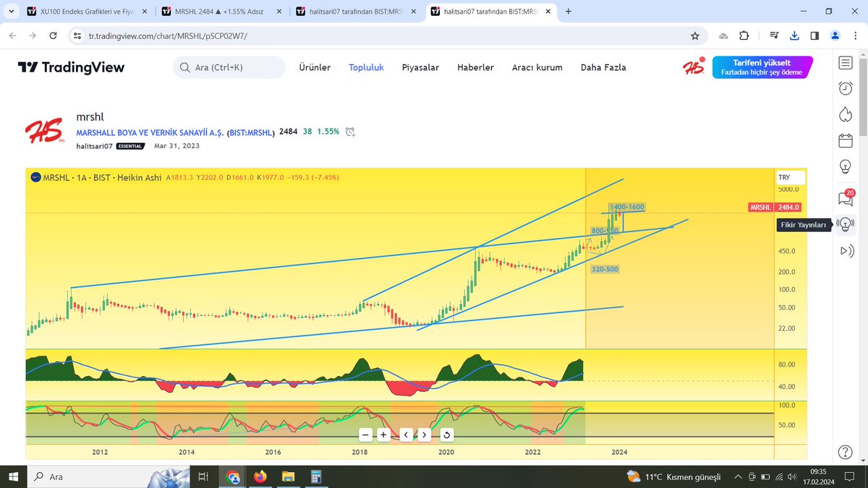This screenshot has height=488, width=868.
Task: Open browser extensions puzzle icon
Action: [744, 35]
